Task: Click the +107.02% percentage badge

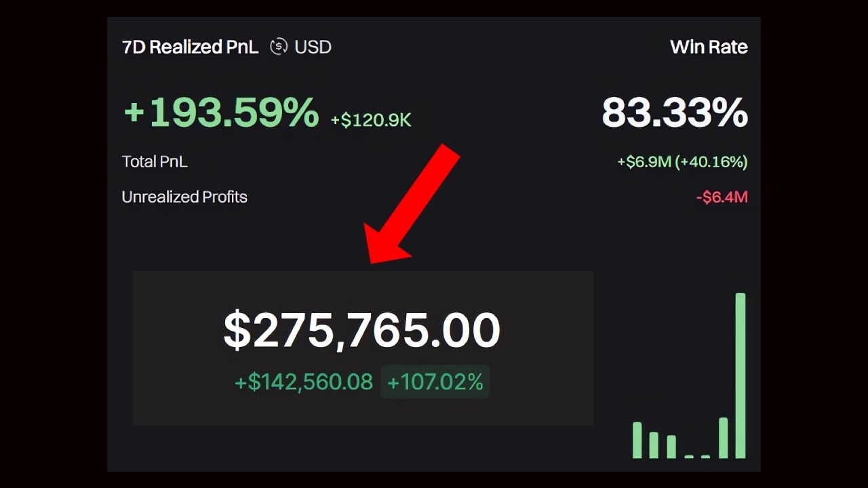Action: [435, 382]
